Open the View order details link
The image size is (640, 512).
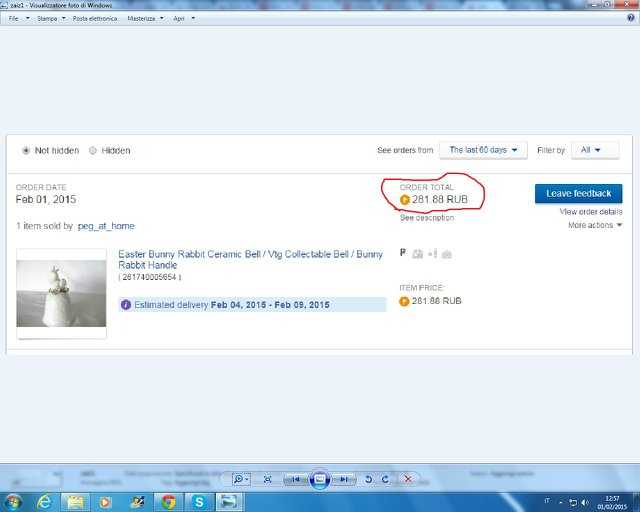click(591, 212)
